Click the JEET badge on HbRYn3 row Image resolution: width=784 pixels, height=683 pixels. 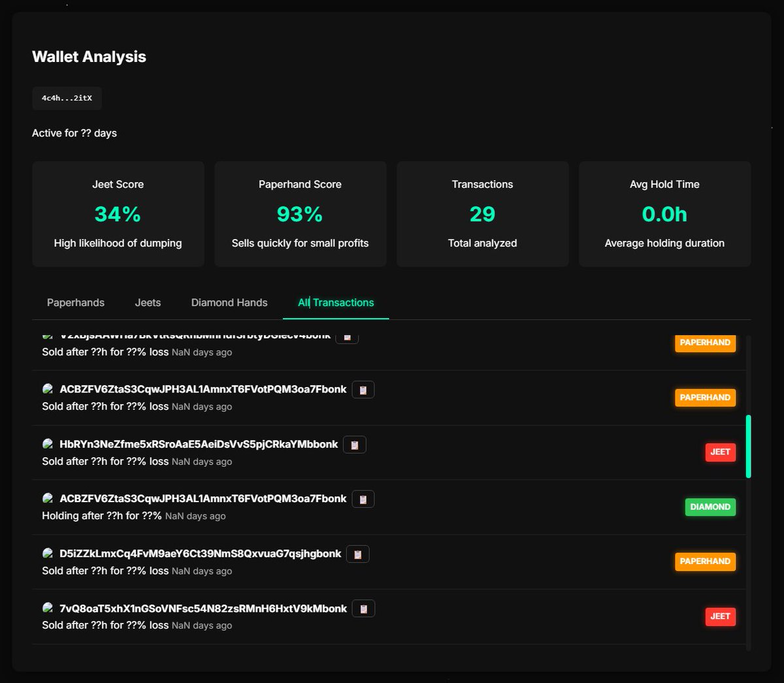coord(720,452)
